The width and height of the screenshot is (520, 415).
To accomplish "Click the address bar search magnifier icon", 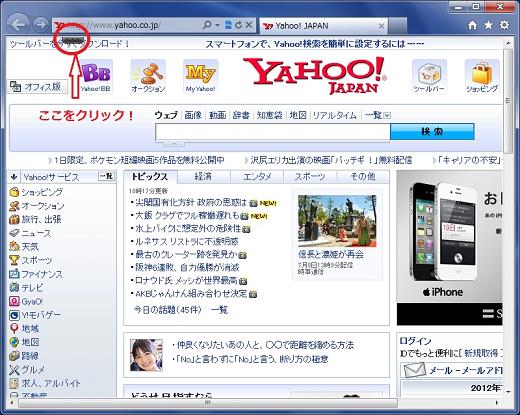I will pos(207,25).
